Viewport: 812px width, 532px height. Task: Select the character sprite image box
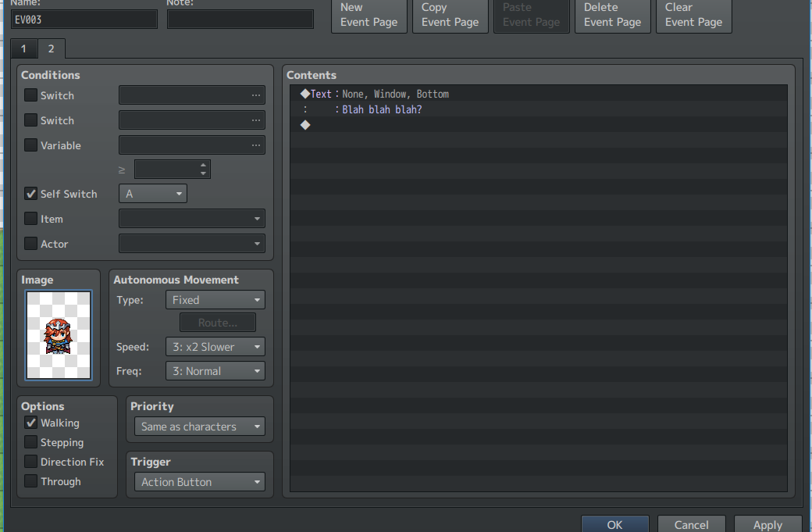[59, 334]
